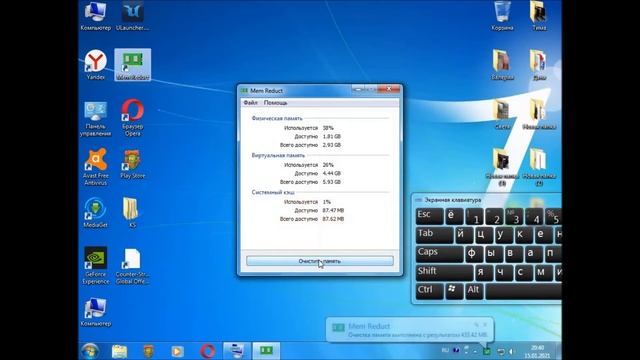The image size is (640, 360).
Task: Launch the Браузер Opera desktop shortcut
Action: click(133, 118)
